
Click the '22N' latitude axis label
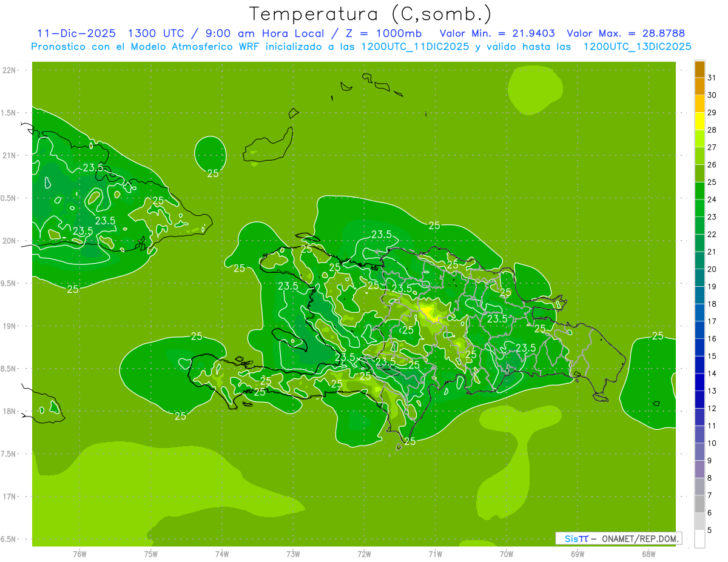pyautogui.click(x=10, y=70)
